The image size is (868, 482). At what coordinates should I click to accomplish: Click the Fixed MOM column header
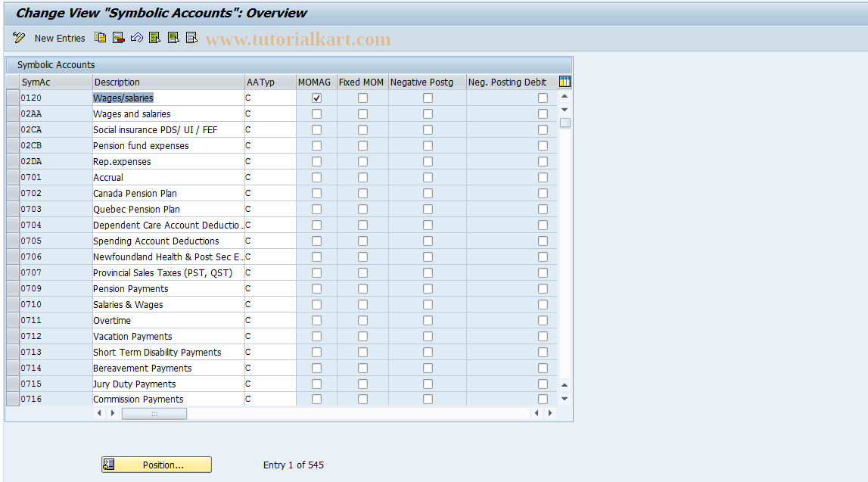click(362, 82)
